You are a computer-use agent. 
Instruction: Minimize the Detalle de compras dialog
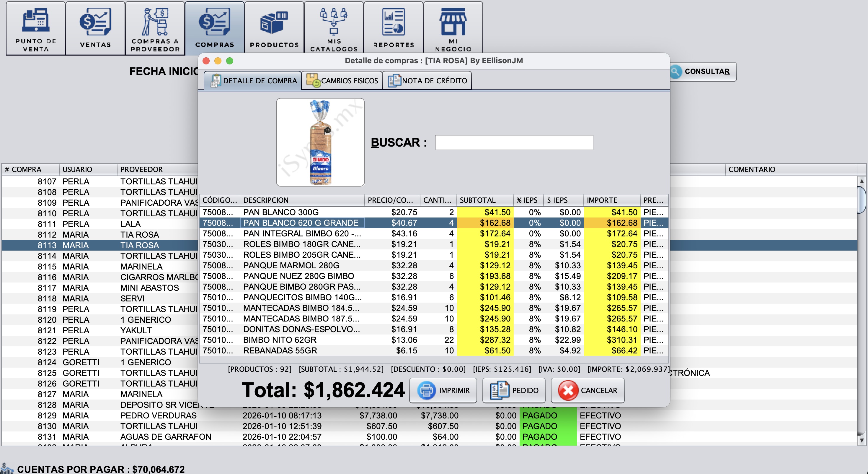click(218, 61)
